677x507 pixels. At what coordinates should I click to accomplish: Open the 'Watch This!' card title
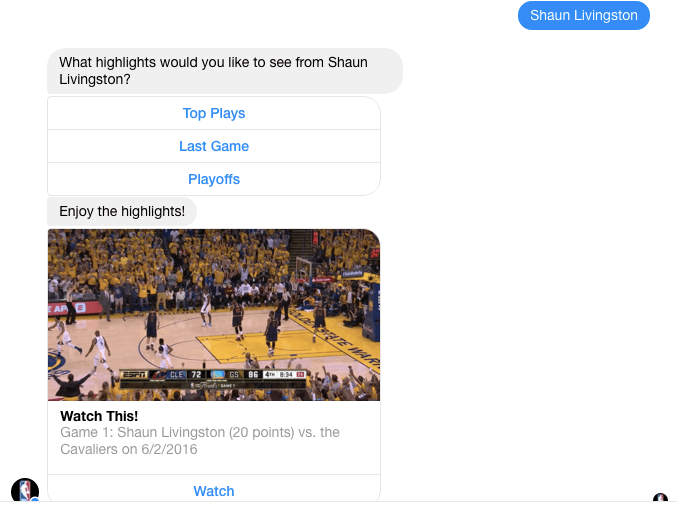click(x=99, y=416)
